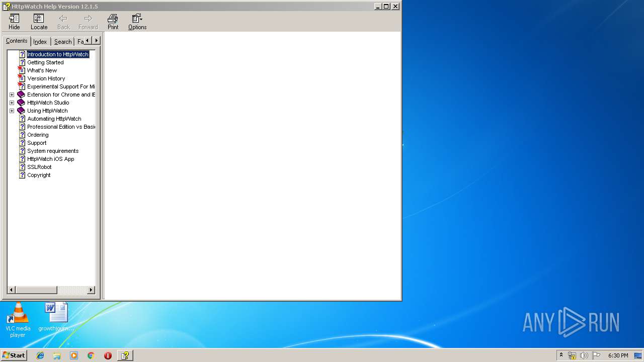The height and width of the screenshot is (362, 644).
Task: Open Experimental Support topic
Action: coord(61,86)
